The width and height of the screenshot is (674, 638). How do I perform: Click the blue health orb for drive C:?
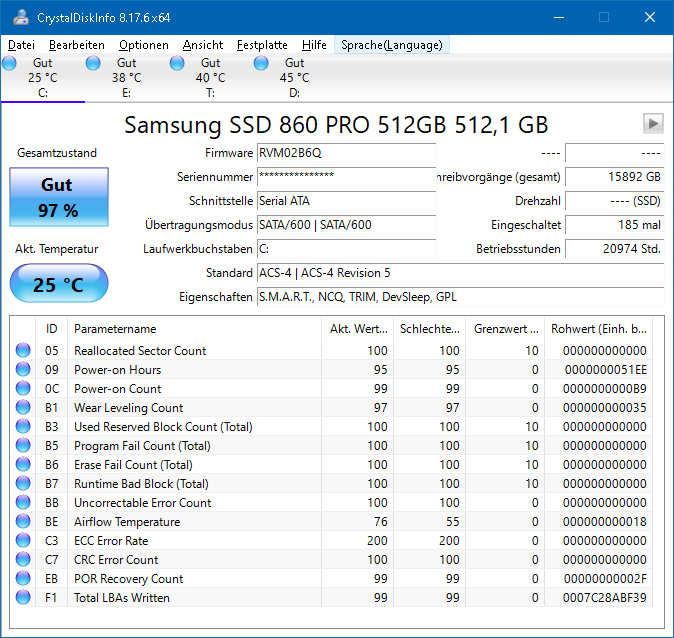[x=9, y=63]
